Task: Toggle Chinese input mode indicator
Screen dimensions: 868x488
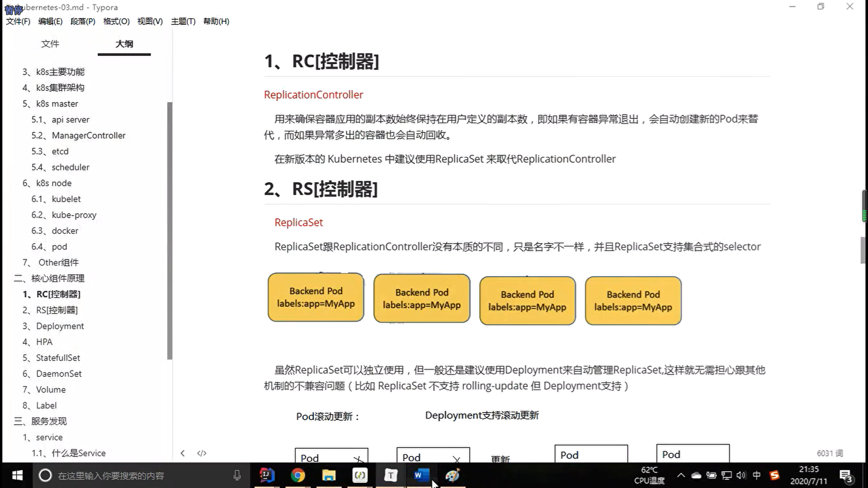Action: pos(756,475)
